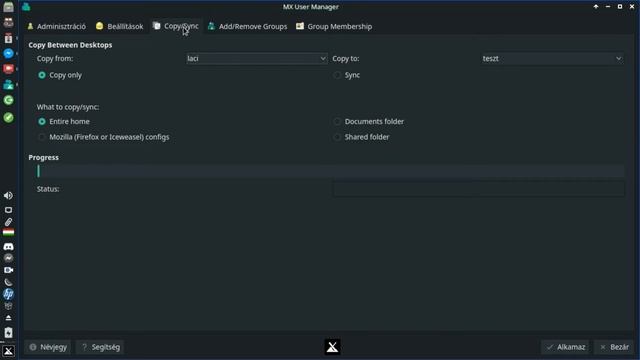Open the volume speaker tray icon

(x=8, y=196)
